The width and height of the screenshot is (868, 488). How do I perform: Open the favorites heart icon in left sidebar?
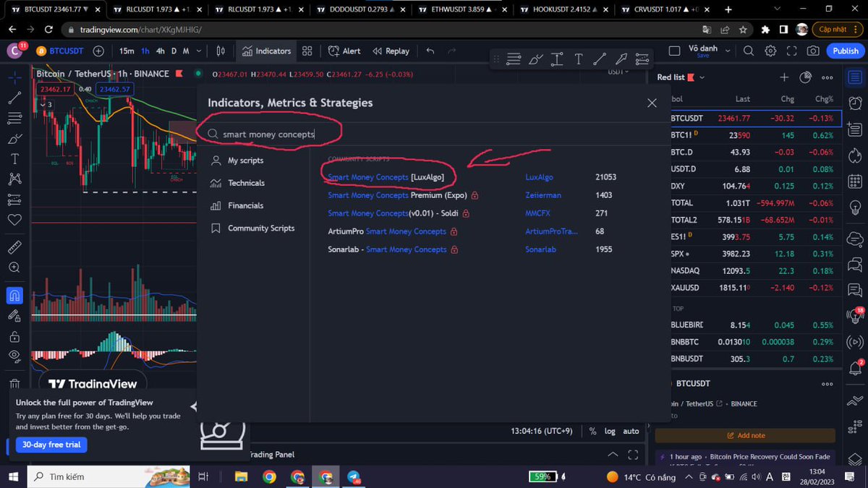14,219
